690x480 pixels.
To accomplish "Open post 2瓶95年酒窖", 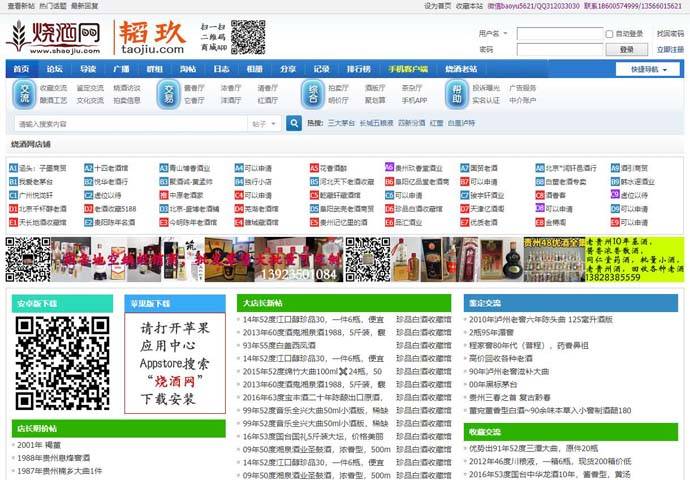I will click(x=491, y=333).
